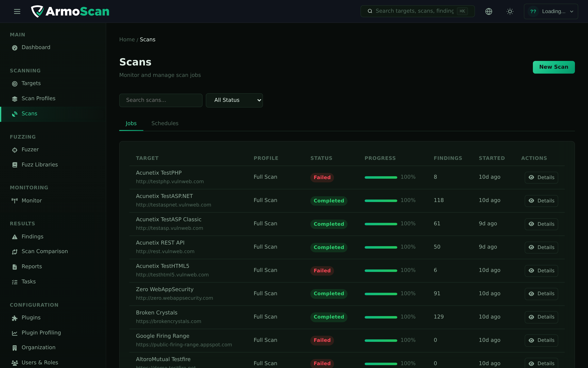View details for Acunetix TestPHP scan
The height and width of the screenshot is (368, 588).
click(x=541, y=177)
